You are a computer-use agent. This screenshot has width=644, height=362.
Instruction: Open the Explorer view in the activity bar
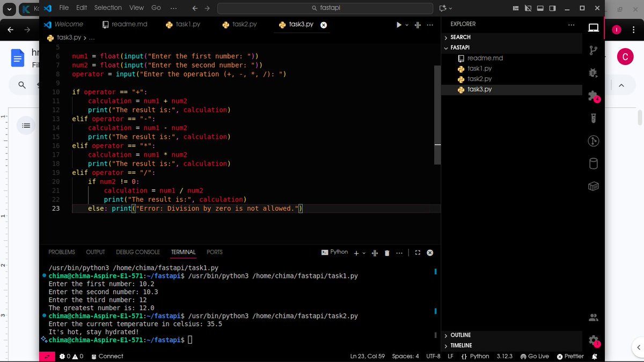tap(593, 28)
